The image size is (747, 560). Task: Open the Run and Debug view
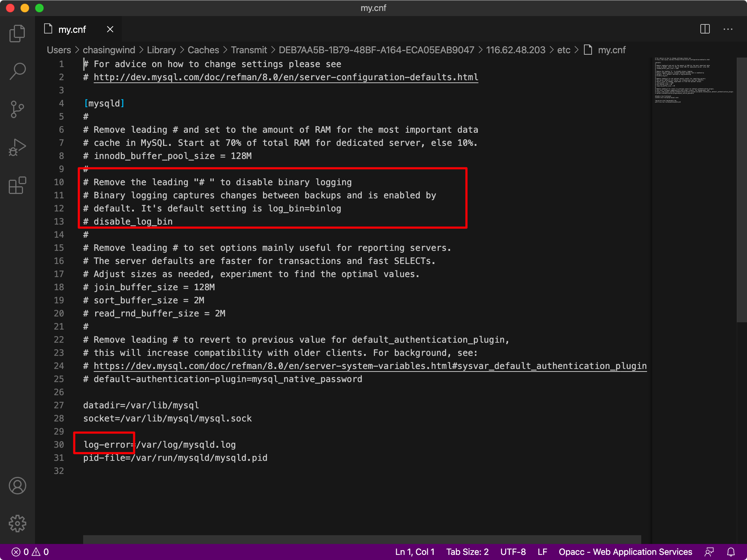(17, 147)
